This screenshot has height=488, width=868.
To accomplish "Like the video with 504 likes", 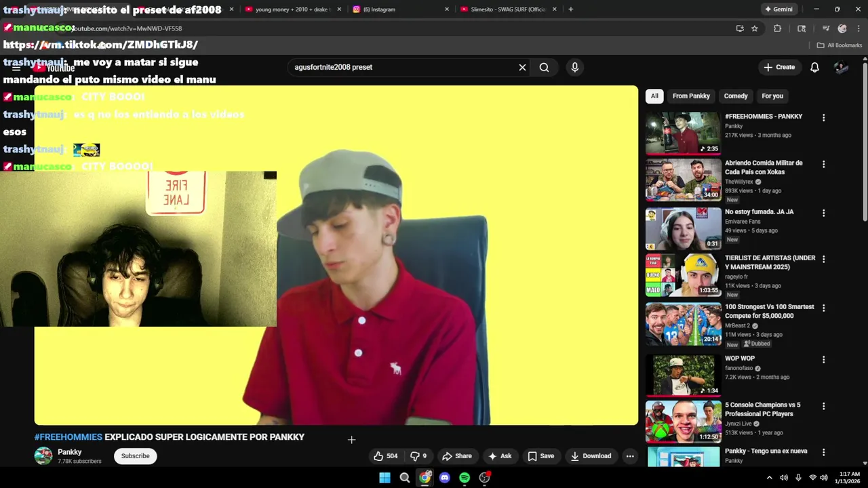I will [385, 456].
